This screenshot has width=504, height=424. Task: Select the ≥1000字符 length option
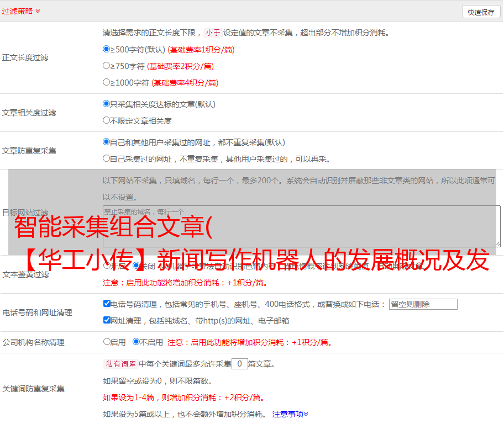pyautogui.click(x=106, y=82)
